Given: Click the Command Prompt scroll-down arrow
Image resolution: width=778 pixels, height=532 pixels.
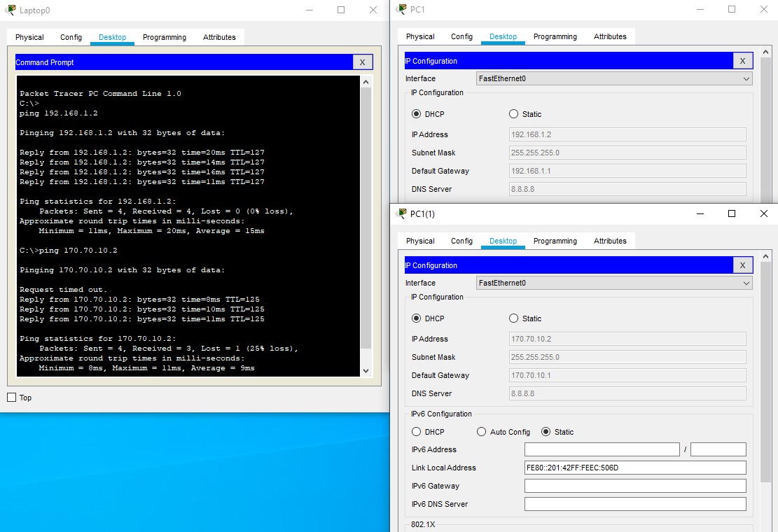Looking at the screenshot, I should (366, 370).
